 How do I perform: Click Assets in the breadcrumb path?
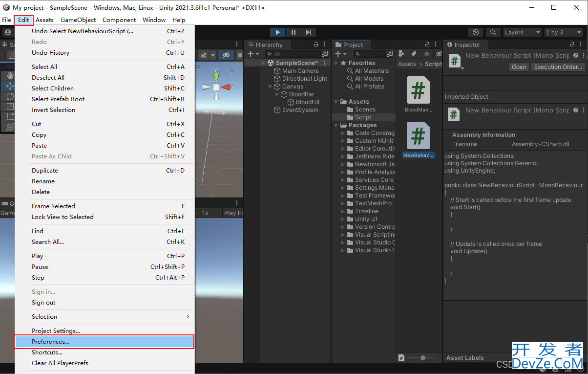(407, 64)
